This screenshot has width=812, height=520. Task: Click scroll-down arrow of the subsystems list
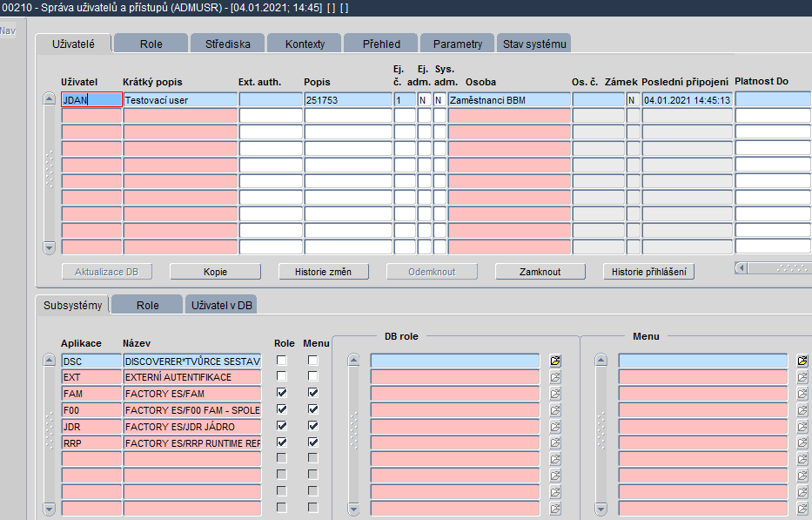(x=50, y=510)
